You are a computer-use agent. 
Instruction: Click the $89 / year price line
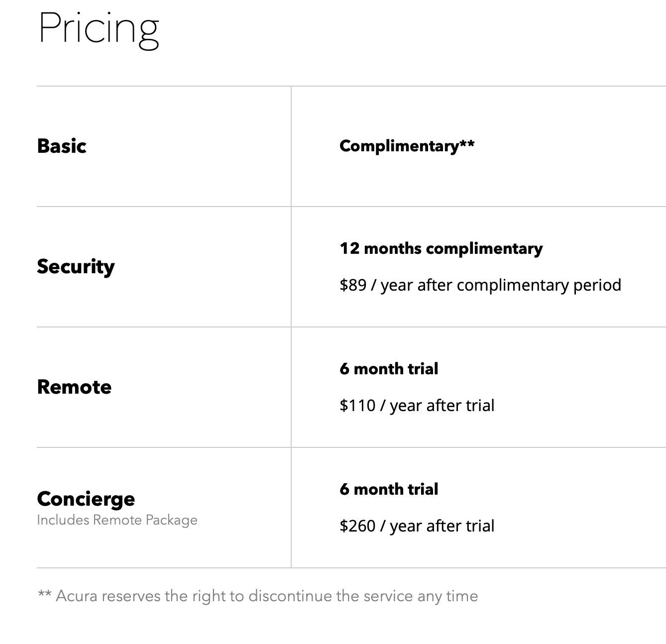(x=480, y=285)
